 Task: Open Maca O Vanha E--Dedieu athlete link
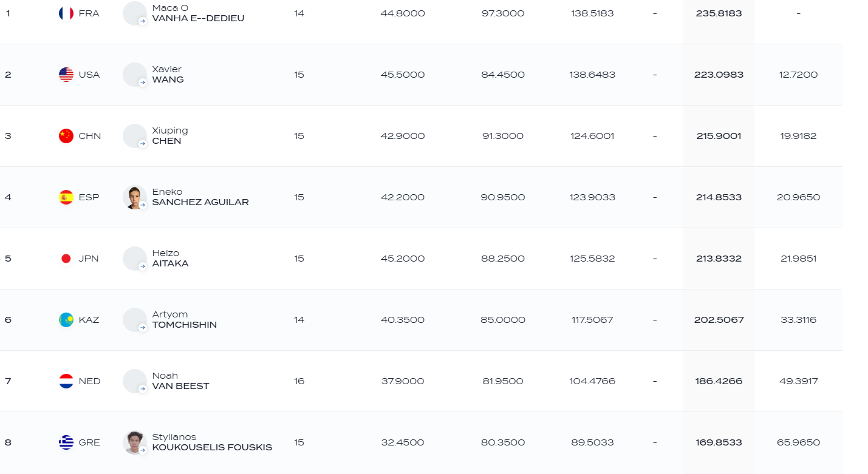point(198,13)
